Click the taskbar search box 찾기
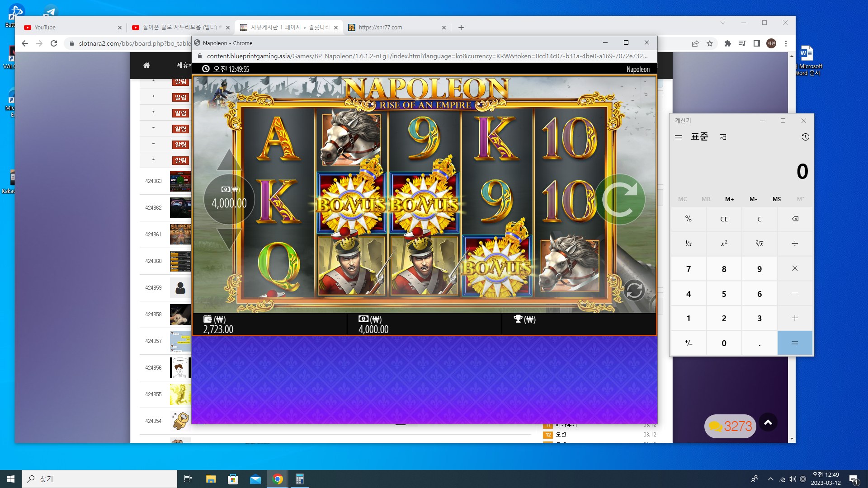This screenshot has height=488, width=868. 99,479
